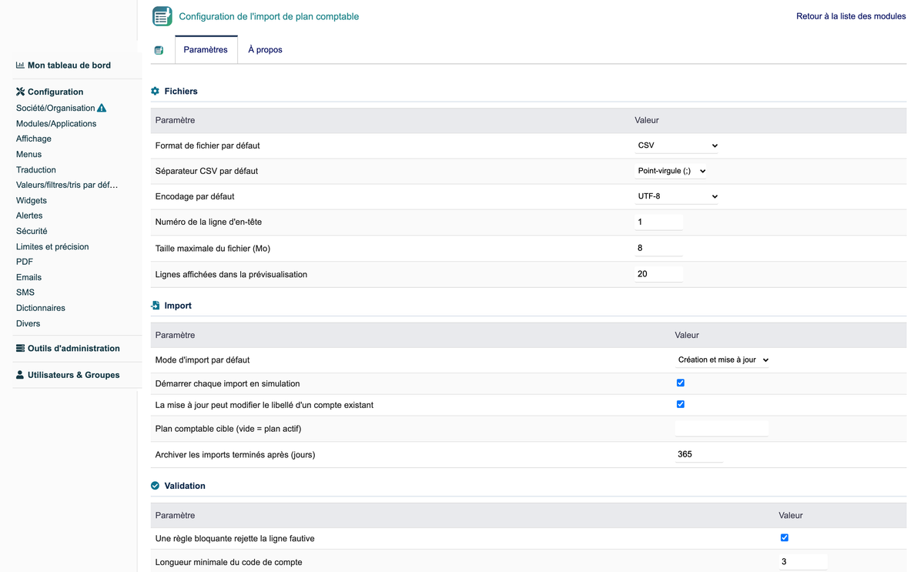
Task: Open Emails settings link
Action: [28, 277]
